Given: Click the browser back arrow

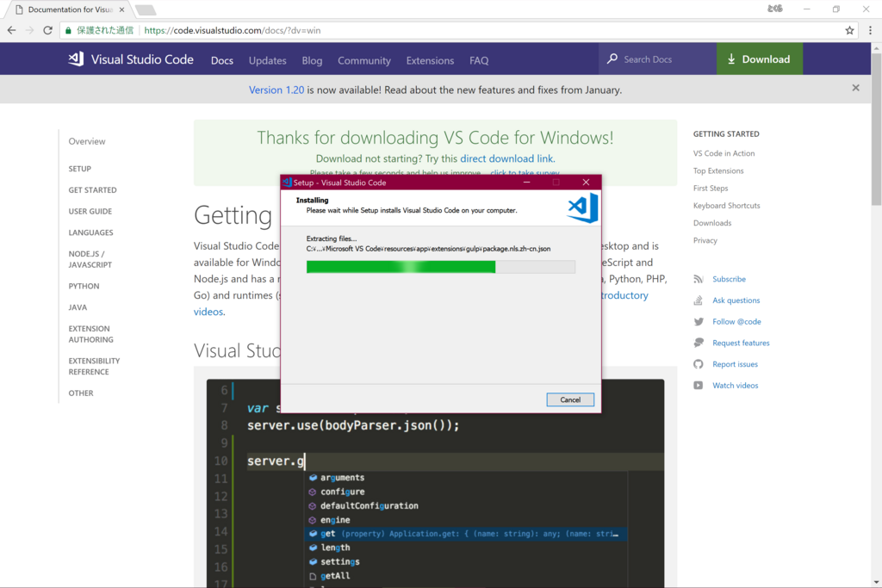Looking at the screenshot, I should [x=12, y=30].
